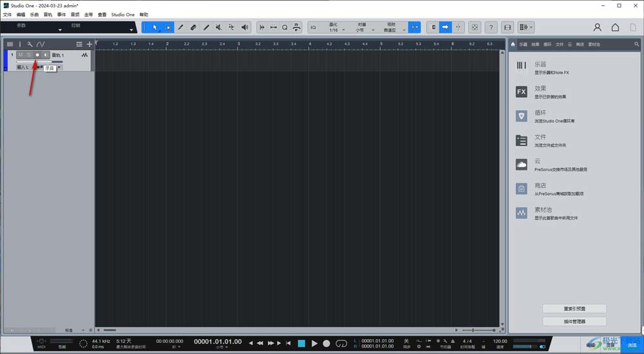Open the track inspector i icon
644x354 pixels.
tap(19, 44)
